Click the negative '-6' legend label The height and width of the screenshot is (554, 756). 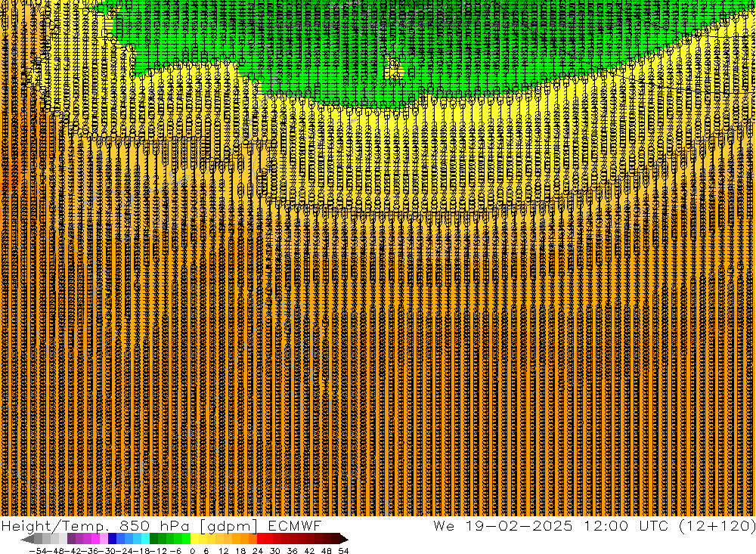[175, 551]
